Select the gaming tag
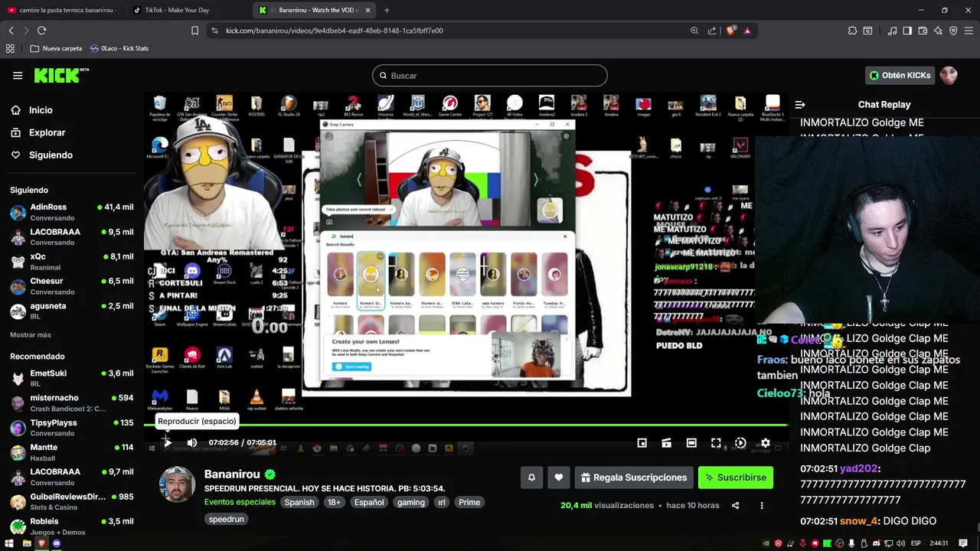 pos(411,503)
